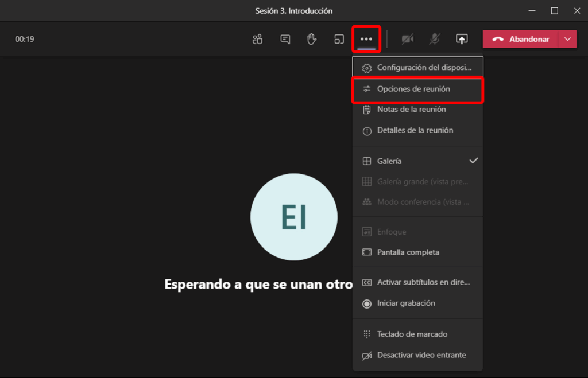
Task: Open the meeting chat icon
Action: click(285, 39)
